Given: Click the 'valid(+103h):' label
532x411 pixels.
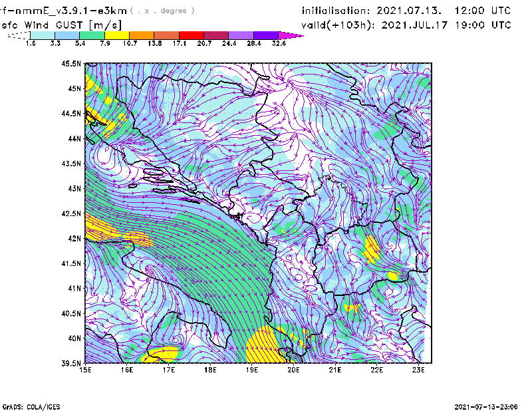Looking at the screenshot, I should pyautogui.click(x=338, y=25).
